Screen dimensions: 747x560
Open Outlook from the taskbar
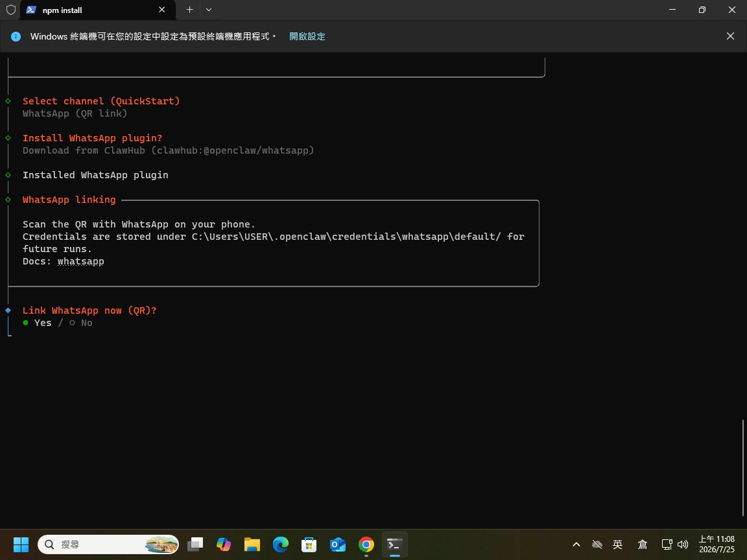338,544
